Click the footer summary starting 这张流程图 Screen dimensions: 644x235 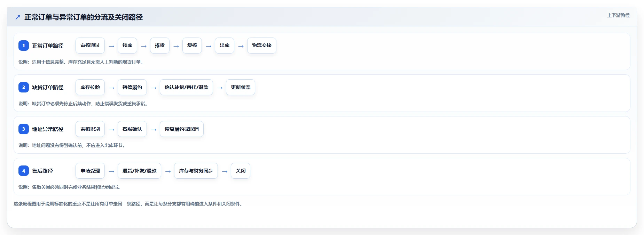[x=128, y=204]
